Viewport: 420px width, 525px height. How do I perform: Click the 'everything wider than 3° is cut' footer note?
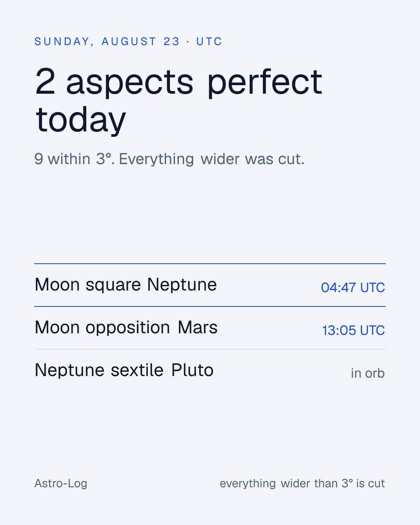302,483
